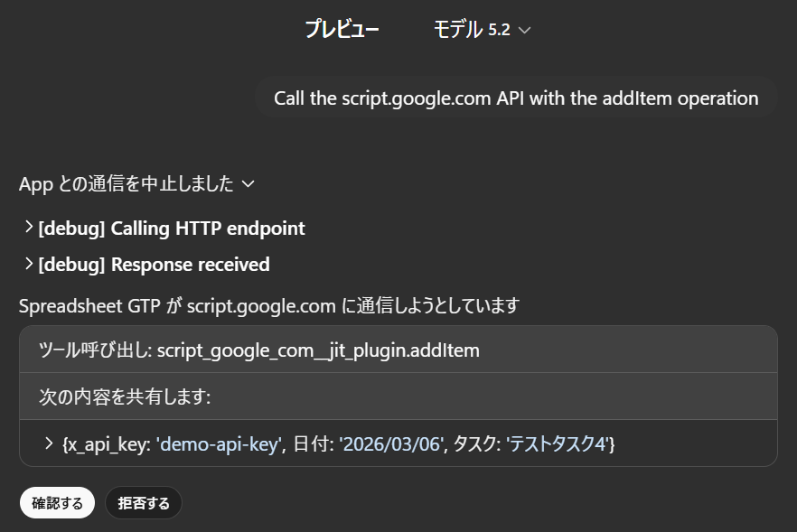Image resolution: width=797 pixels, height=532 pixels.
Task: Click the ツール呼び出し addItem row
Action: coord(398,349)
